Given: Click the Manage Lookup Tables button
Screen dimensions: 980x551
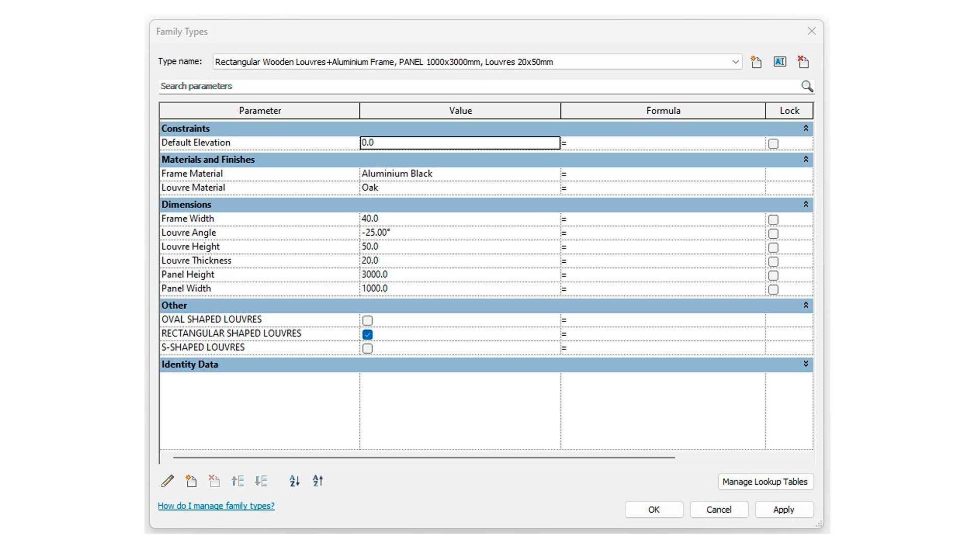Looking at the screenshot, I should coord(765,482).
